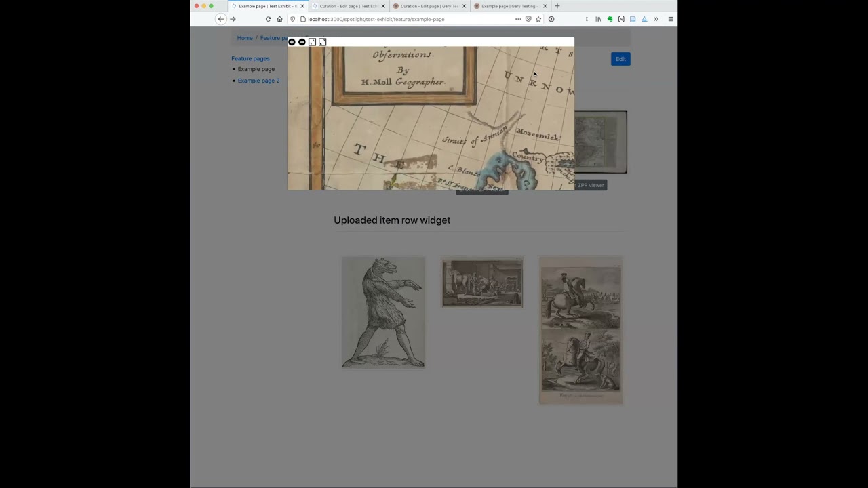Open Home breadcrumb link

(x=245, y=38)
